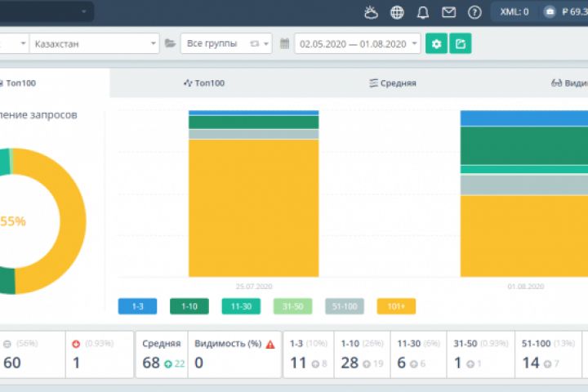
Task: Open the date range 02.05.2020 — 01.08.2020 dropdown
Action: (358, 43)
